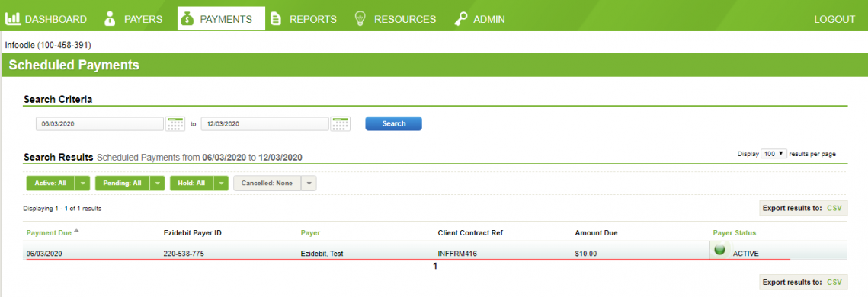The image size is (868, 297).
Task: Click payment due date 06/03/2020 in row
Action: click(44, 254)
